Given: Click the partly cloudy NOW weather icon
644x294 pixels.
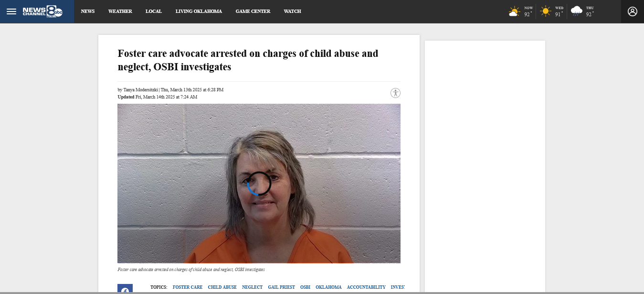Looking at the screenshot, I should click(514, 11).
